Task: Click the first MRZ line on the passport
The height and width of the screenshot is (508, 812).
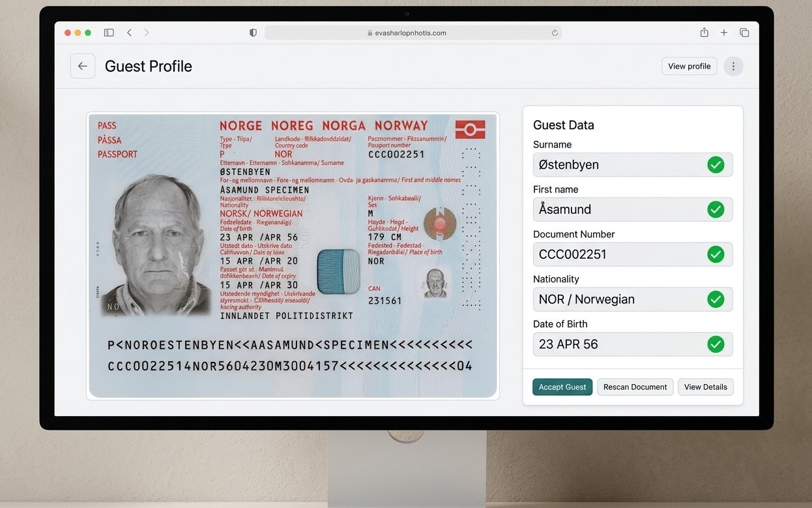Action: pyautogui.click(x=290, y=344)
